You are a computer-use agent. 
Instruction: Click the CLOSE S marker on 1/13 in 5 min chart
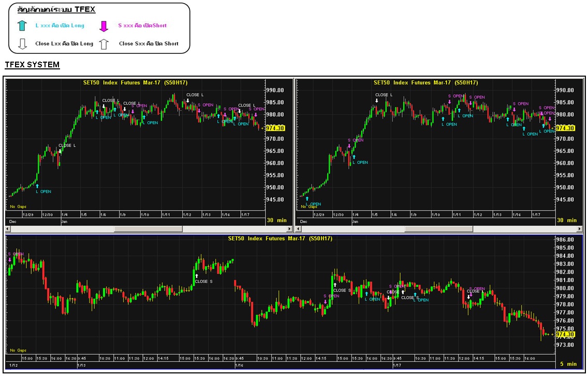tap(197, 276)
